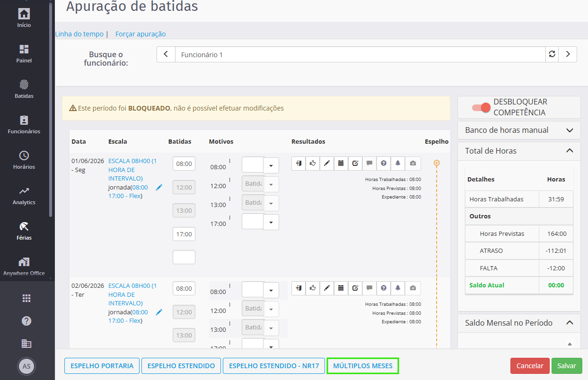Edit the escala pencil for 02/06/2026
This screenshot has width=588, height=380.
[159, 312]
